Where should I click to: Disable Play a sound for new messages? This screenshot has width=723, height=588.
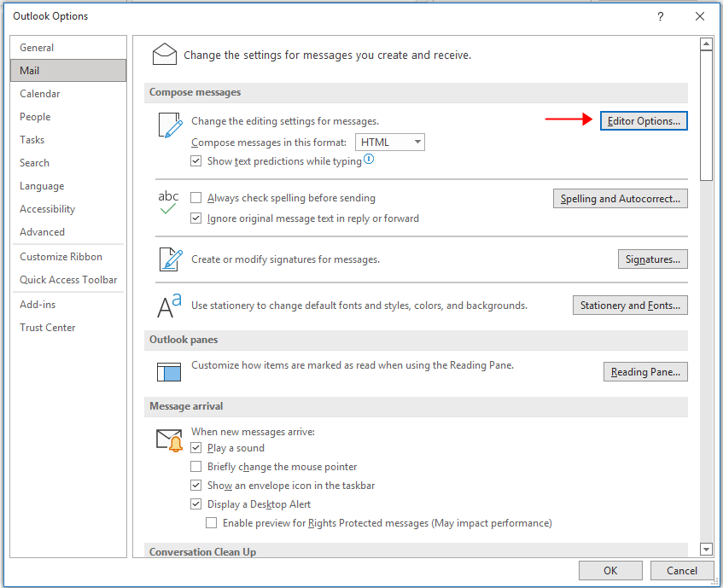coord(196,447)
